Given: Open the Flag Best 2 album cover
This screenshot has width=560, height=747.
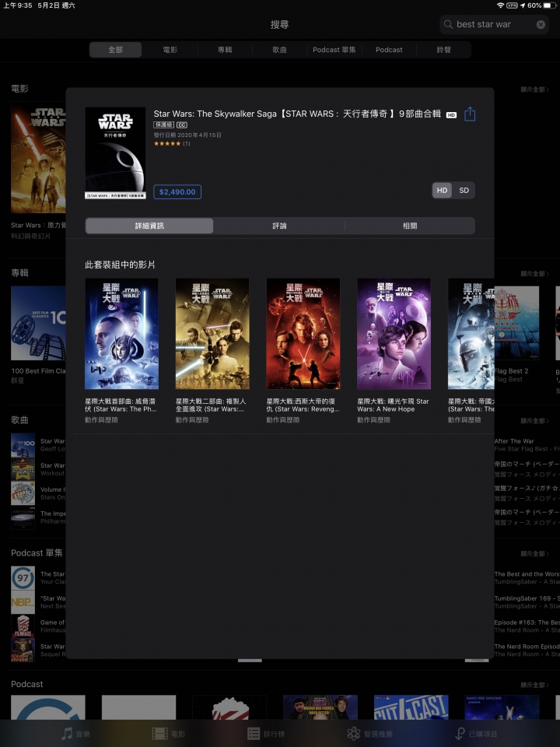Looking at the screenshot, I should [516, 323].
